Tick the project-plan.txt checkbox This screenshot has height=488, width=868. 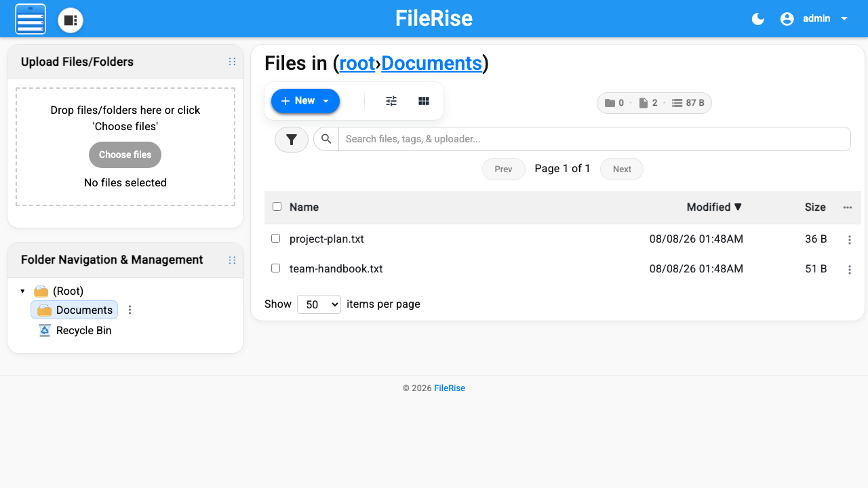coord(275,239)
